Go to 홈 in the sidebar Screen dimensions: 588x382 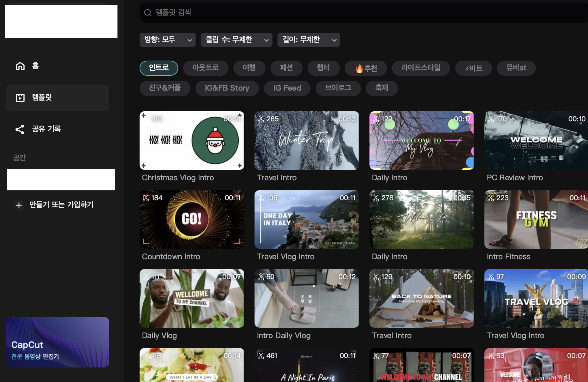click(57, 66)
